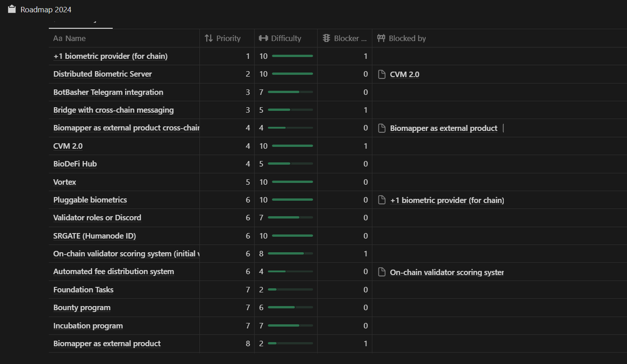
Task: Click the Difficulty column header
Action: pos(286,38)
